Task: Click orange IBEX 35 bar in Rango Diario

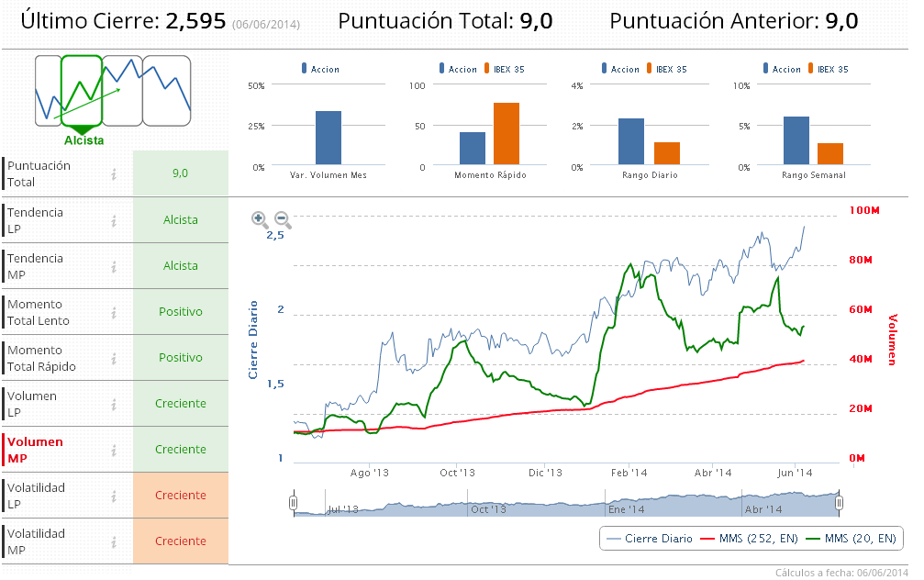Action: (667, 153)
